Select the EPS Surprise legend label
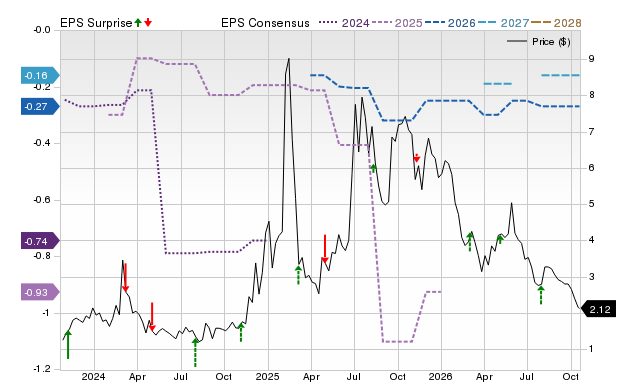The height and width of the screenshot is (382, 640). click(x=96, y=23)
